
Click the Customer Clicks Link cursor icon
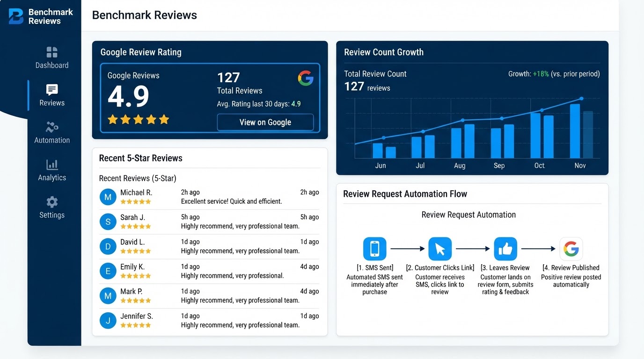coord(440,249)
